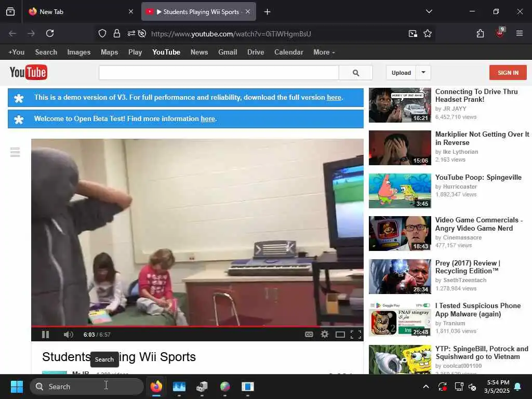Close the Students Playing Wii Sports tab
This screenshot has height=399, width=532.
(248, 11)
